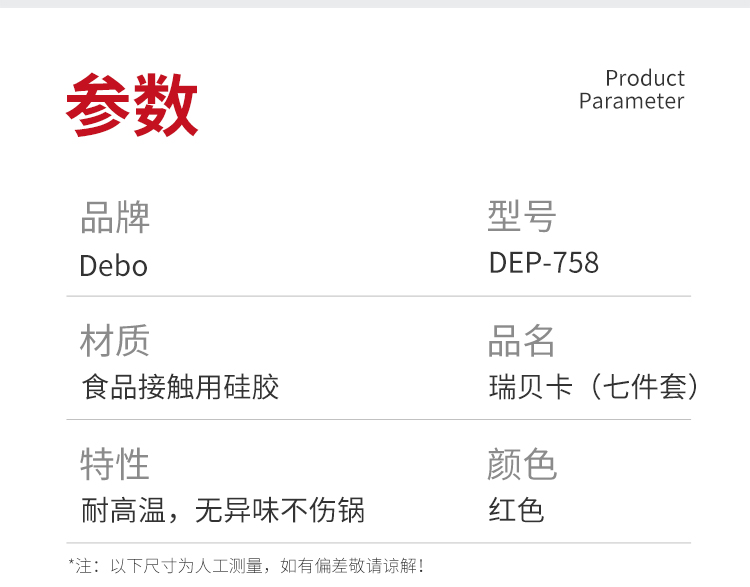Click the divider line above the footnote

tap(378, 543)
